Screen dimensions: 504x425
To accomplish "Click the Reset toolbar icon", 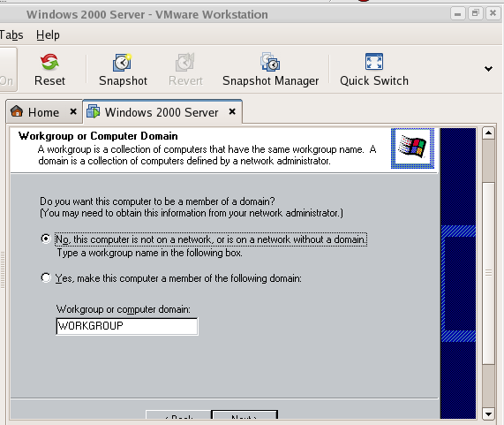I will [x=49, y=62].
